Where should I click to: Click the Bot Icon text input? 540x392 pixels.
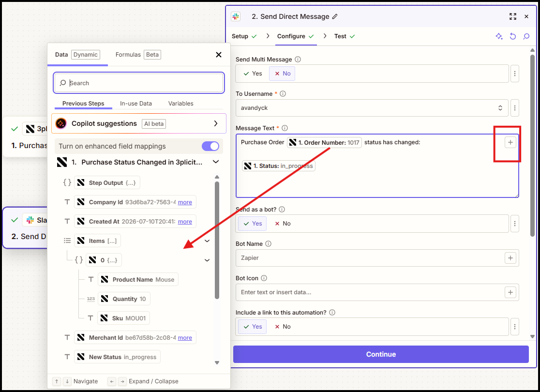(370, 292)
